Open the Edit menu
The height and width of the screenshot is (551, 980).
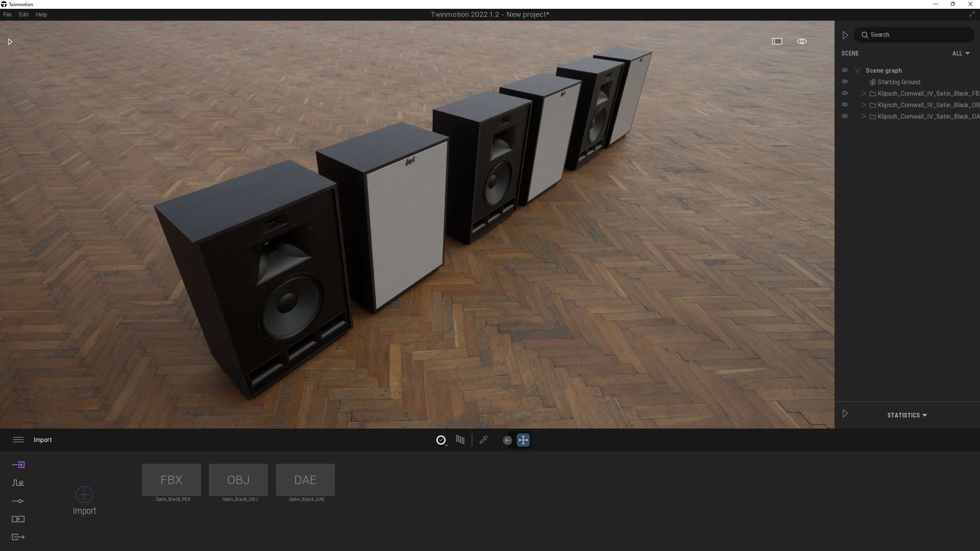24,15
